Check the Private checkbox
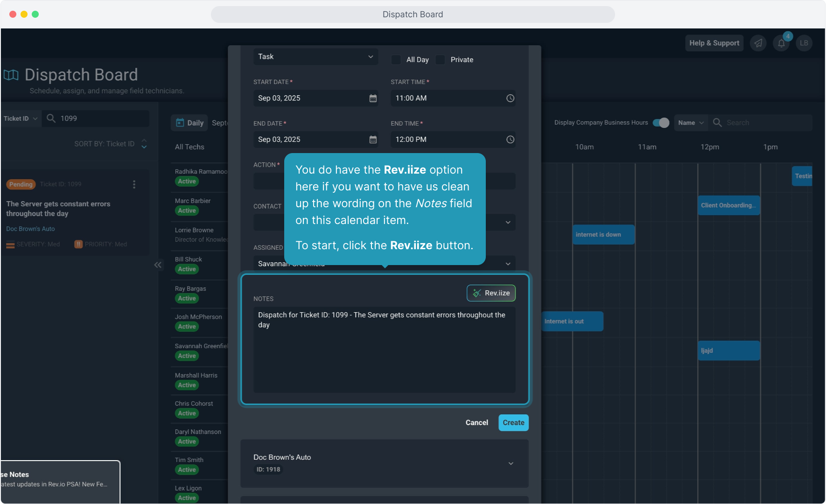The height and width of the screenshot is (504, 826). coord(440,60)
